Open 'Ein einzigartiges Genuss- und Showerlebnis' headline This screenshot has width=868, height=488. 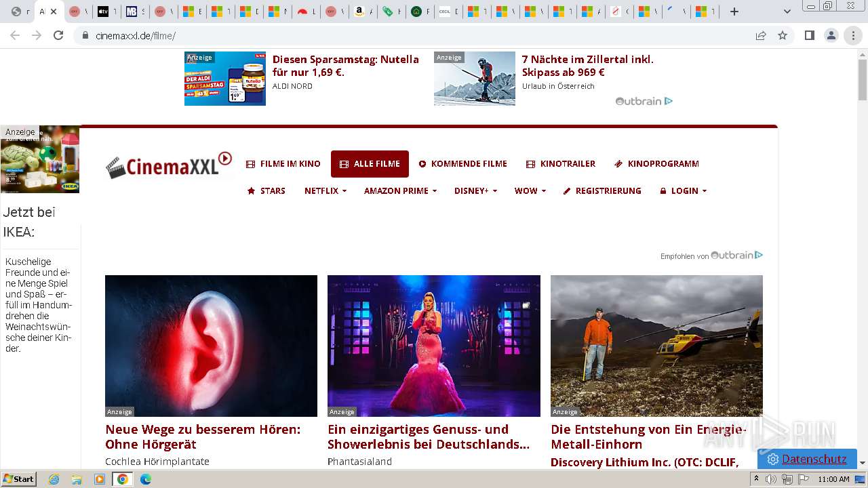click(429, 437)
